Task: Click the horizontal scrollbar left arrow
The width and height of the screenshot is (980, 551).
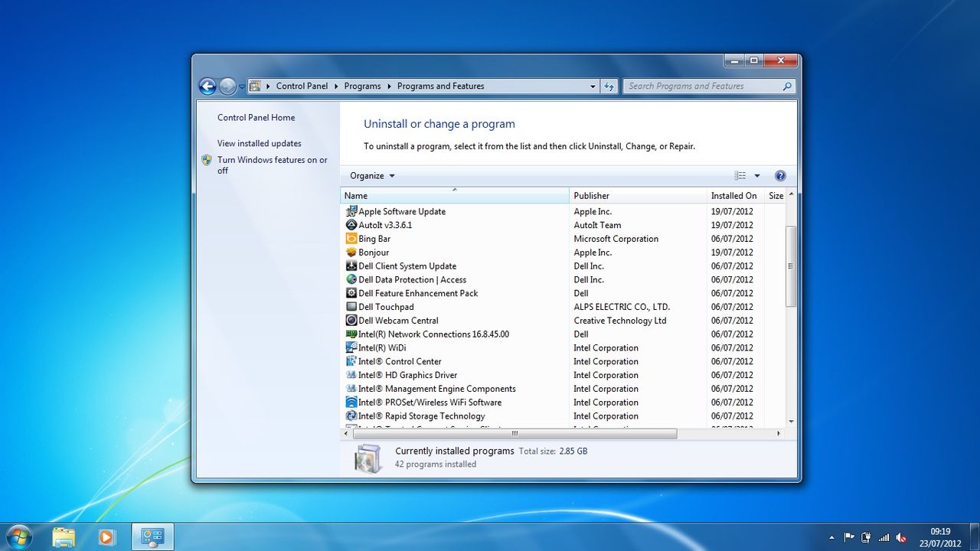Action: point(346,434)
